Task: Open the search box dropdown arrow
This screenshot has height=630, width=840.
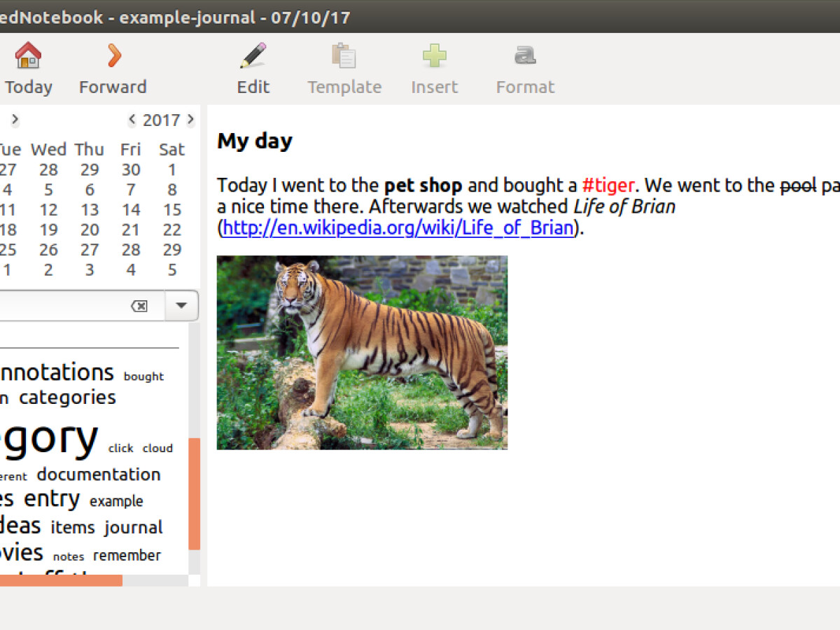Action: pos(181,306)
